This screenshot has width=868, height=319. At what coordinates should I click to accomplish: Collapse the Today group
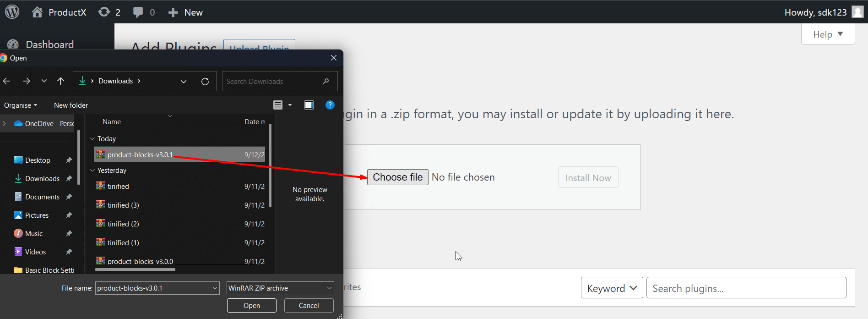coord(92,139)
